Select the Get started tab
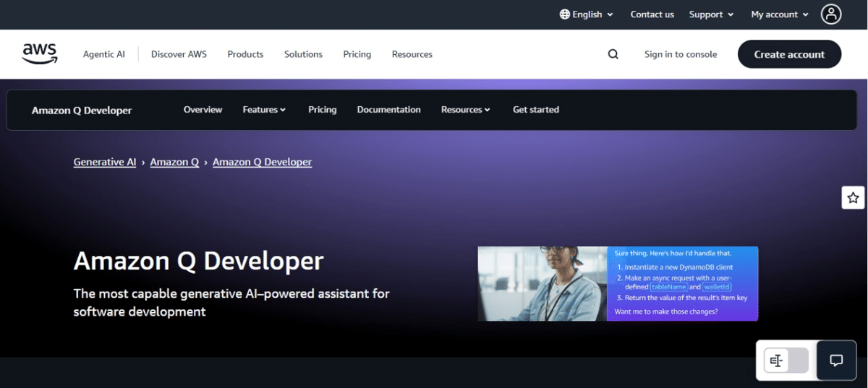This screenshot has height=388, width=868. (536, 110)
